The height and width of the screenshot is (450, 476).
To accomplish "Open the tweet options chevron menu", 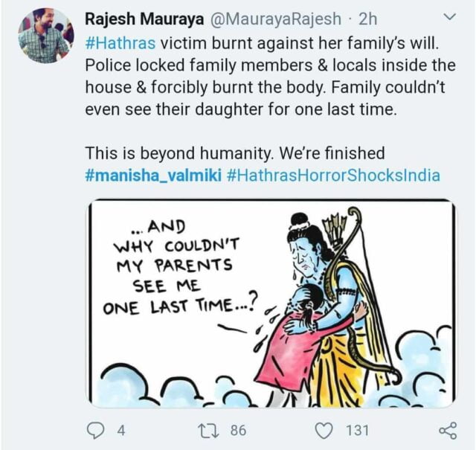I will coord(449,16).
